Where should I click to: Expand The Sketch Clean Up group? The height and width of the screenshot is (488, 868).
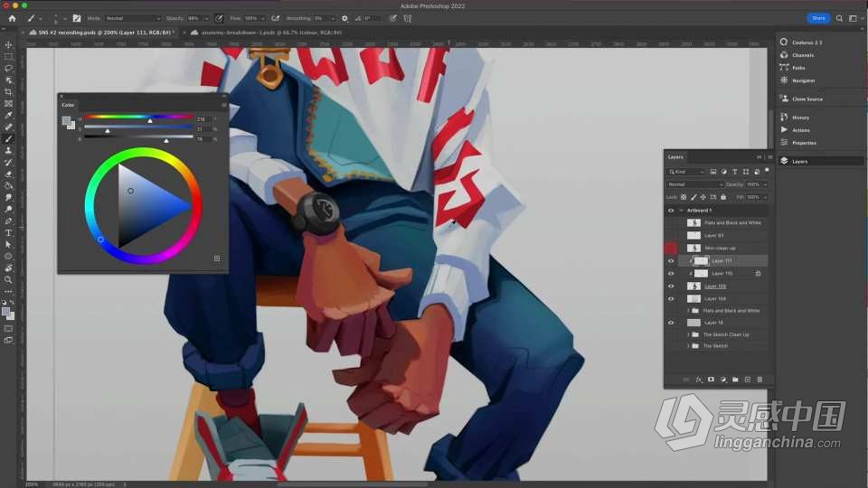point(688,334)
